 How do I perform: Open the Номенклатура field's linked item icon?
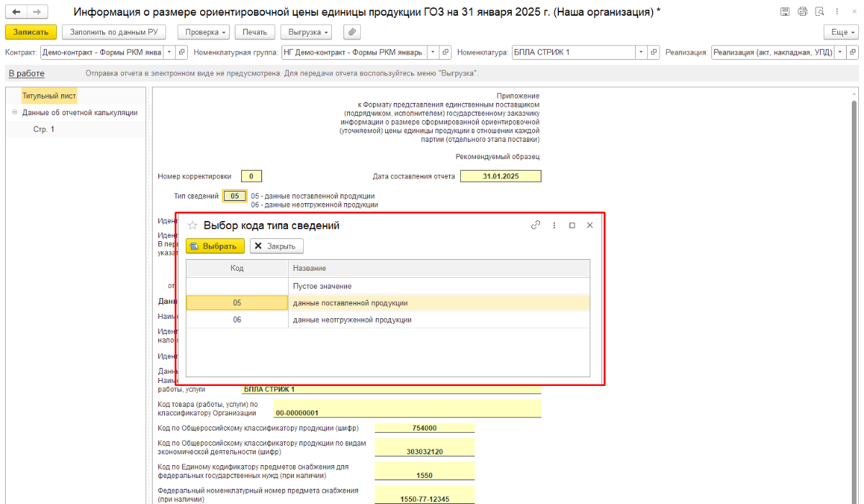coord(654,53)
